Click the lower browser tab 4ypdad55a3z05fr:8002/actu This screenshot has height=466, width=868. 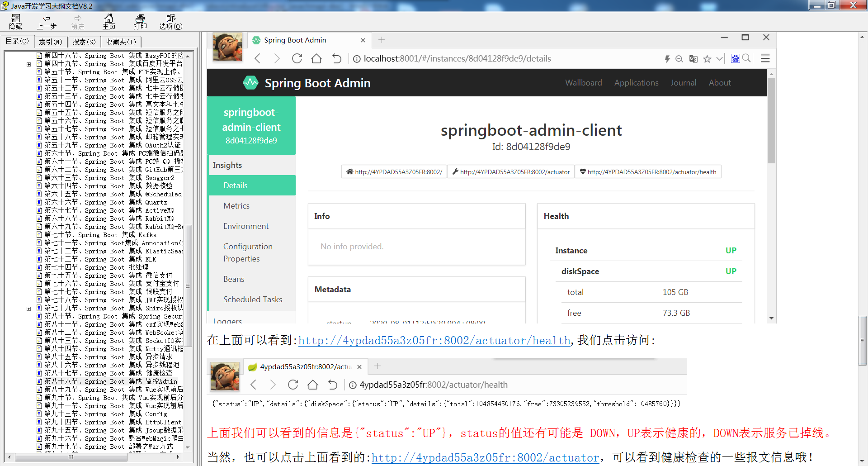(x=305, y=367)
